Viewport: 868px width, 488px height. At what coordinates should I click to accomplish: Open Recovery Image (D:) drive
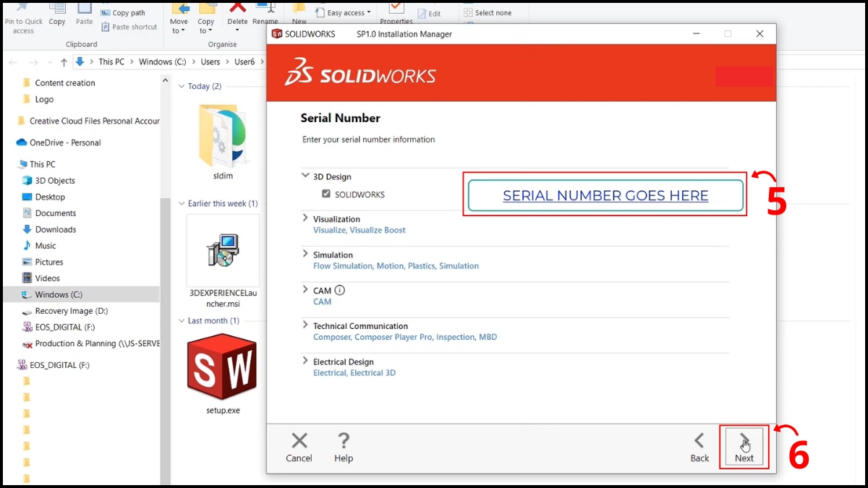(64, 311)
